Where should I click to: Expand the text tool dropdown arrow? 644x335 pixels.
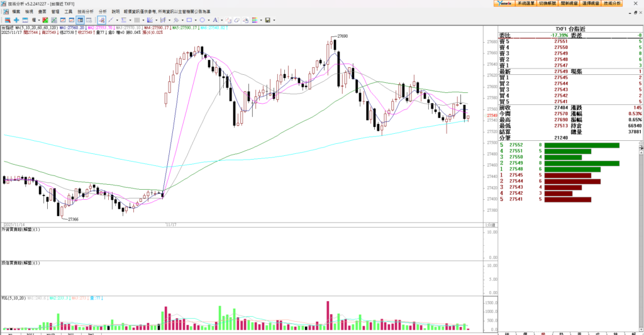click(222, 20)
